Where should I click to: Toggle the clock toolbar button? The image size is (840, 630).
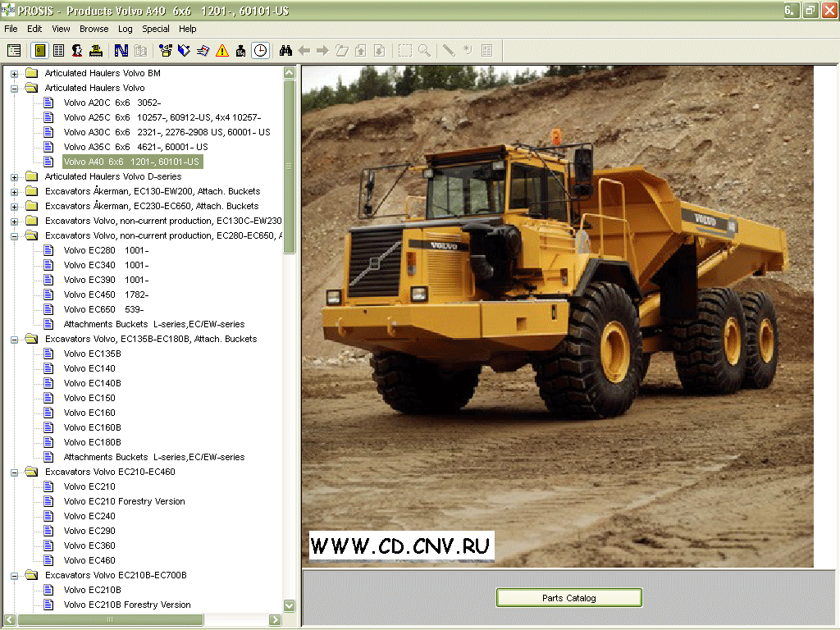coord(260,50)
